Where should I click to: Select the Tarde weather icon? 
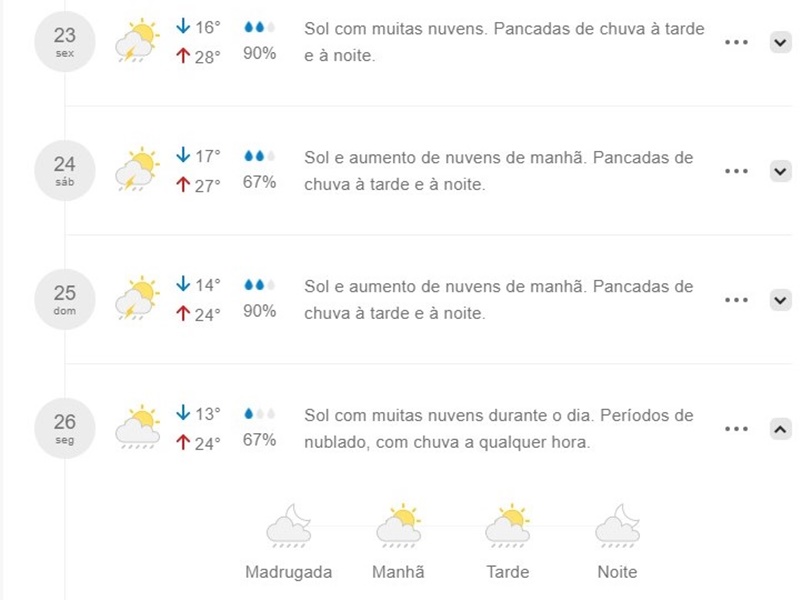(507, 526)
